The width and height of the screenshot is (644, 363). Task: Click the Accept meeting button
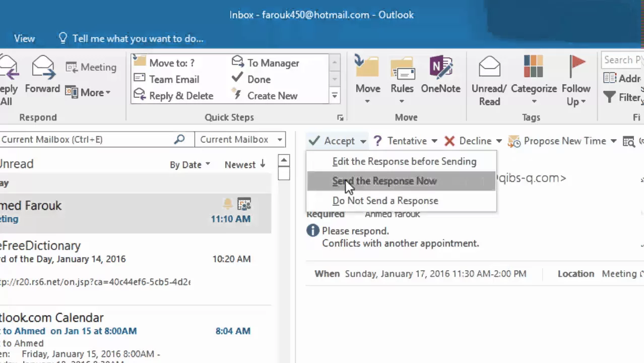pyautogui.click(x=332, y=141)
